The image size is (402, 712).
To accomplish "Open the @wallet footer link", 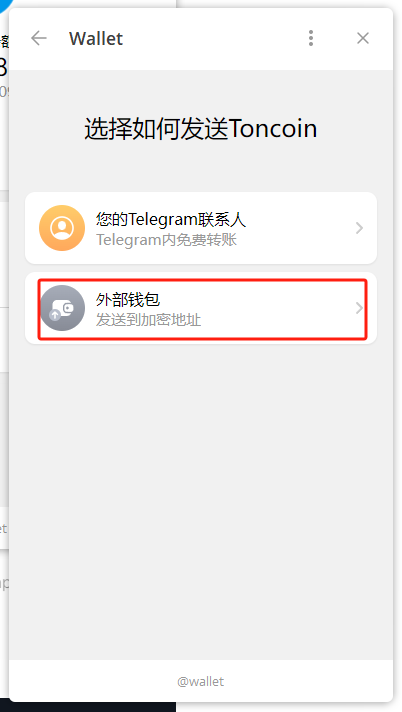I will [200, 682].
